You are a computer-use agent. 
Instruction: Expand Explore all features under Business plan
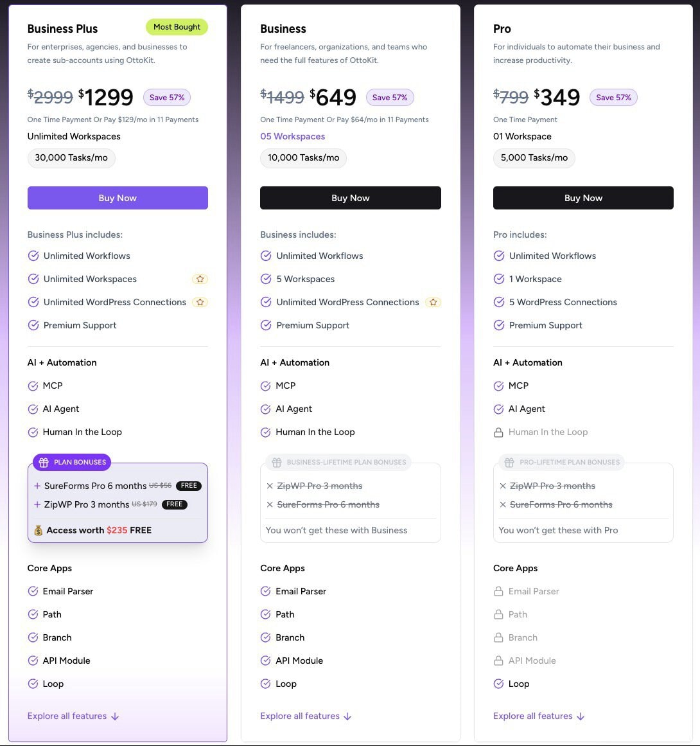[x=306, y=716]
